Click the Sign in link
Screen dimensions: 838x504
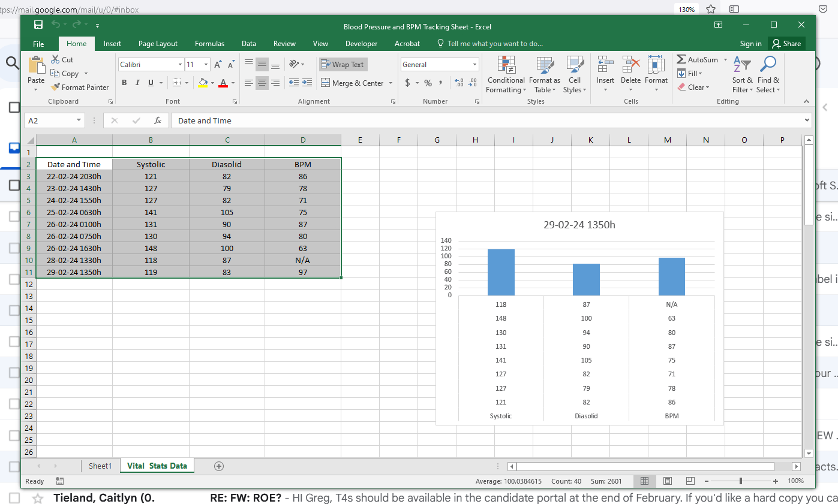[750, 44]
